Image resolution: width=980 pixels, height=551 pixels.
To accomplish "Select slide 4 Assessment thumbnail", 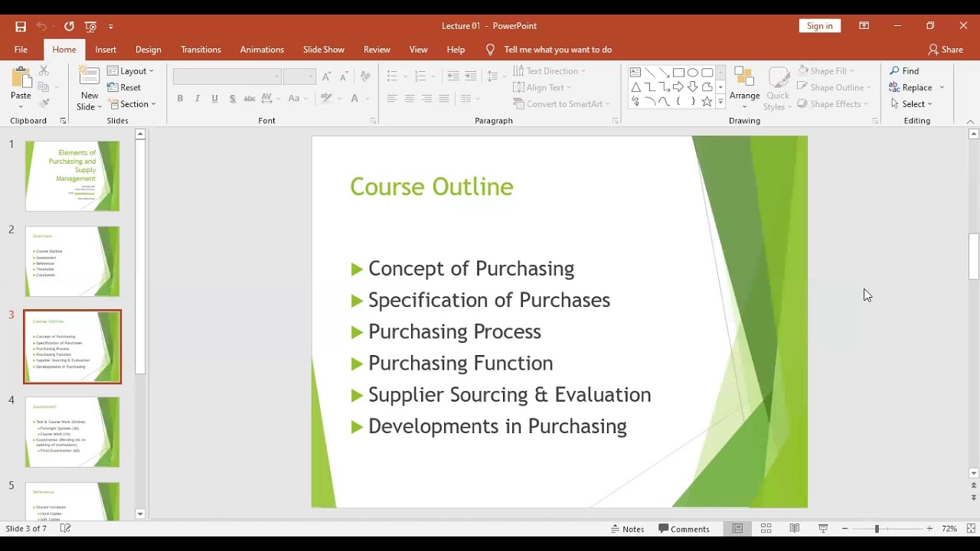I will tap(73, 432).
